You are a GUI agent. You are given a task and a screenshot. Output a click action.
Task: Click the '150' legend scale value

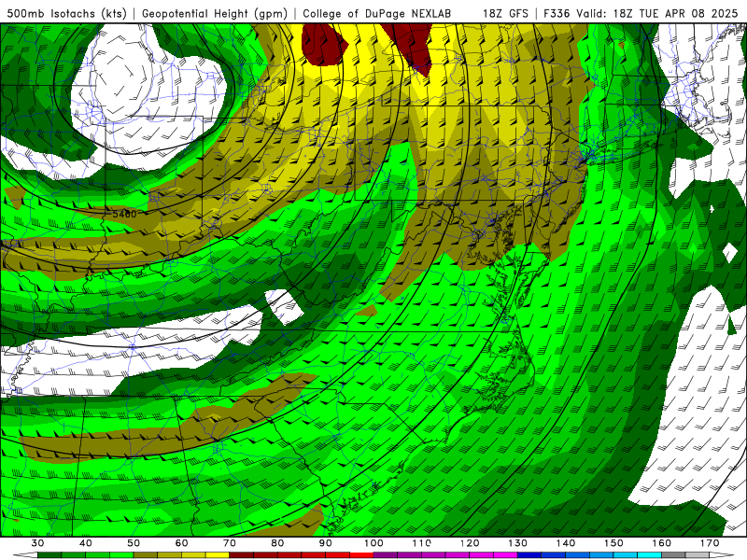click(613, 543)
